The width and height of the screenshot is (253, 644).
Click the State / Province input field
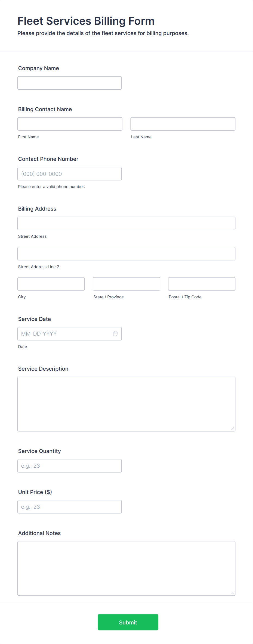(126, 284)
